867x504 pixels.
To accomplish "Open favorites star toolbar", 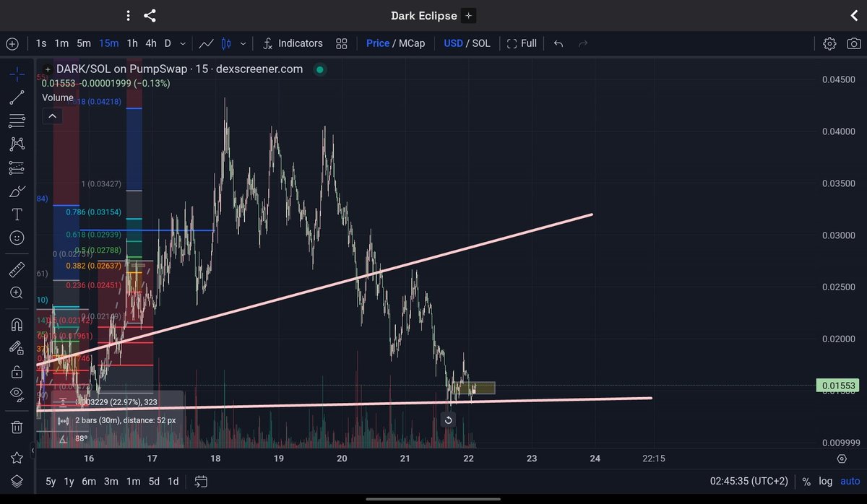I will pos(17,457).
